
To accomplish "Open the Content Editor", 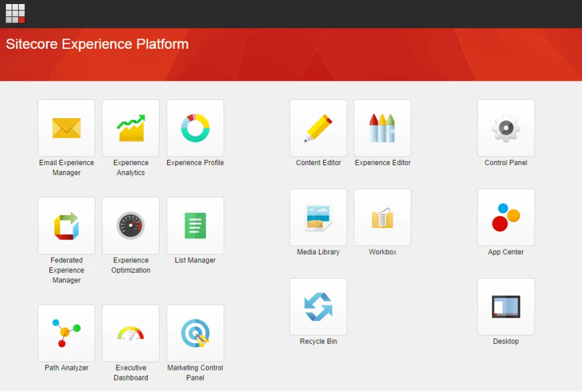I will pyautogui.click(x=318, y=128).
